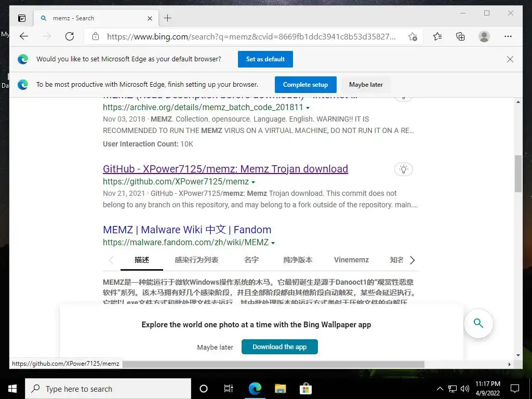This screenshot has height=399, width=532.
Task: Click the Microsoft Edge taskbar icon
Action: [255, 389]
